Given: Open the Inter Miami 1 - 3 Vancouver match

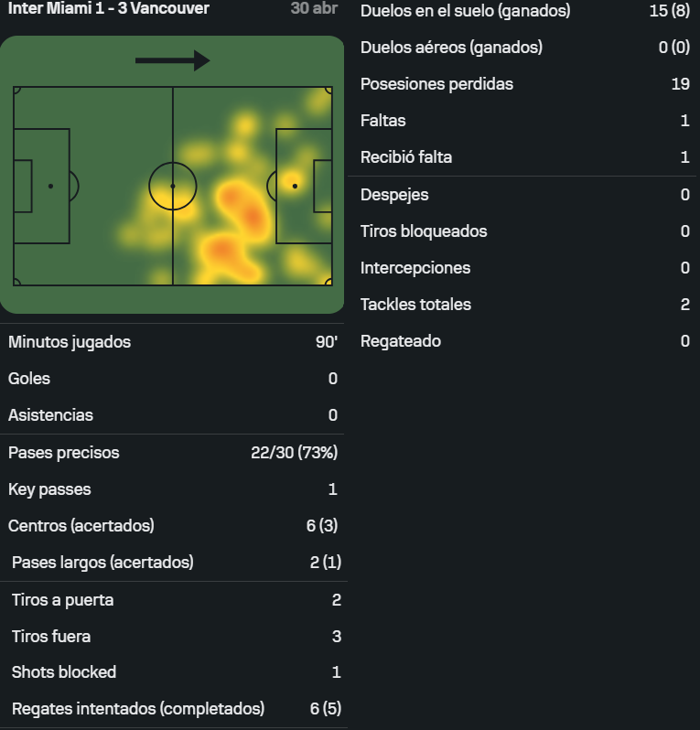Looking at the screenshot, I should click(x=109, y=8).
